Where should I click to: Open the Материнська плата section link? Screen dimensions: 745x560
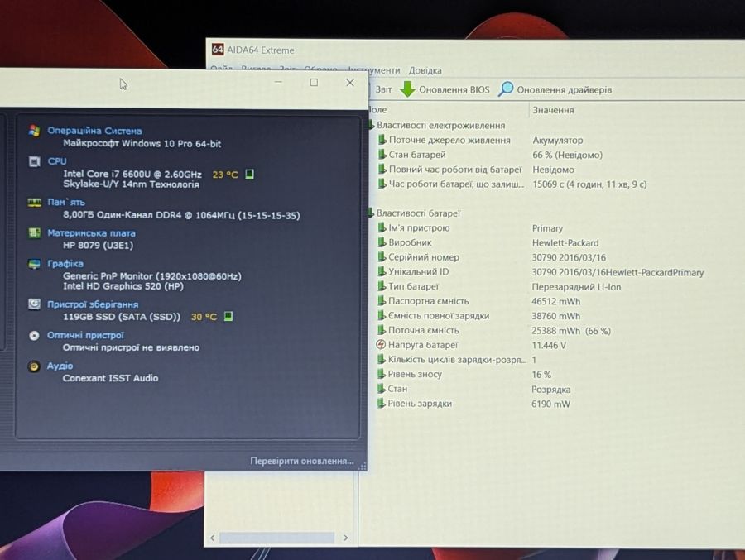(91, 233)
